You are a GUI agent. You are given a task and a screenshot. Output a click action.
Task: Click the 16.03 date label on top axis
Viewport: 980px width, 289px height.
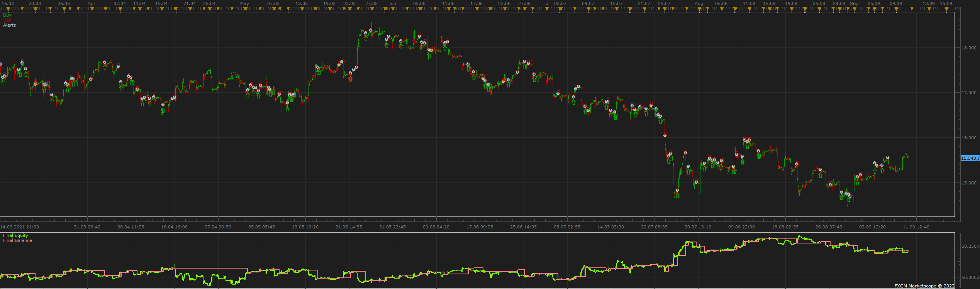8,3
